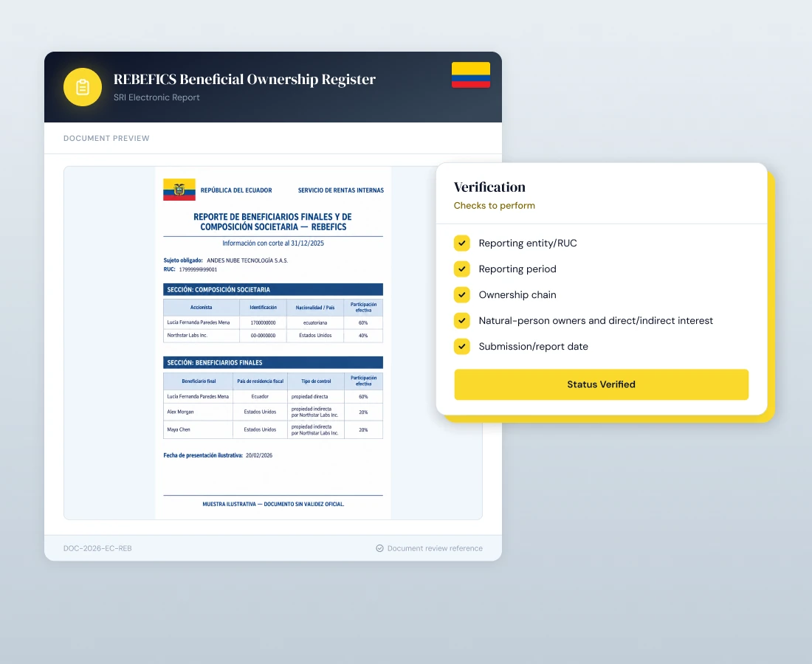Image resolution: width=812 pixels, height=664 pixels.
Task: Click the 1700000000 identification cell
Action: [x=263, y=322]
